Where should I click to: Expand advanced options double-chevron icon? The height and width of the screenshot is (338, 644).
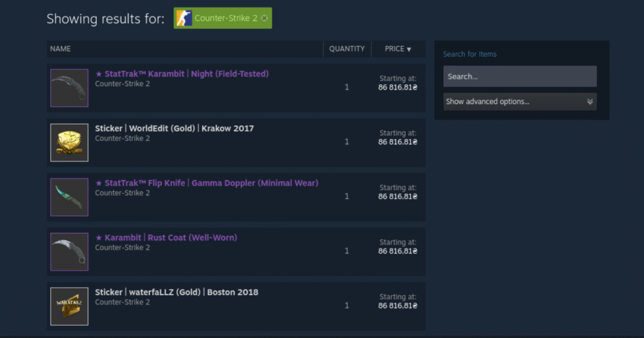point(589,101)
